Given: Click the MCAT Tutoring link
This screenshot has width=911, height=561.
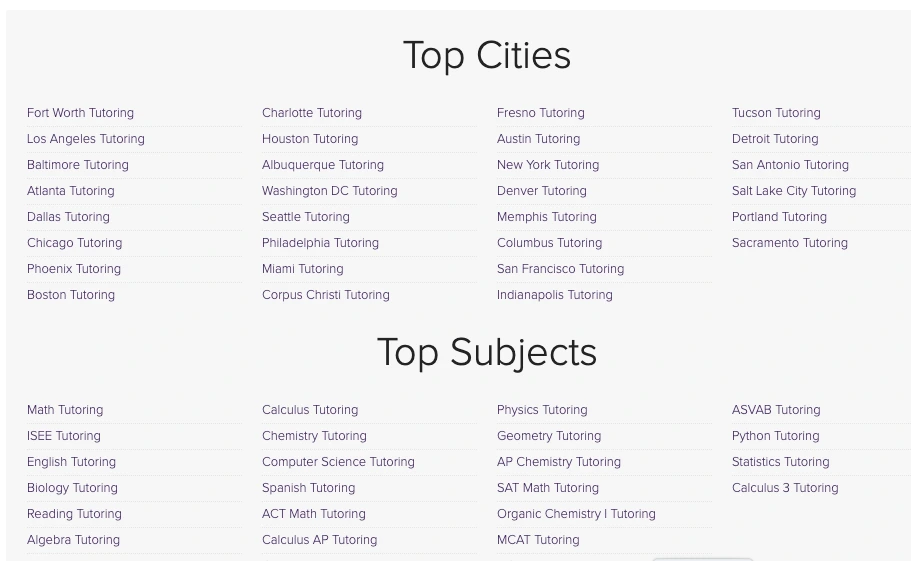Looking at the screenshot, I should [x=537, y=540].
